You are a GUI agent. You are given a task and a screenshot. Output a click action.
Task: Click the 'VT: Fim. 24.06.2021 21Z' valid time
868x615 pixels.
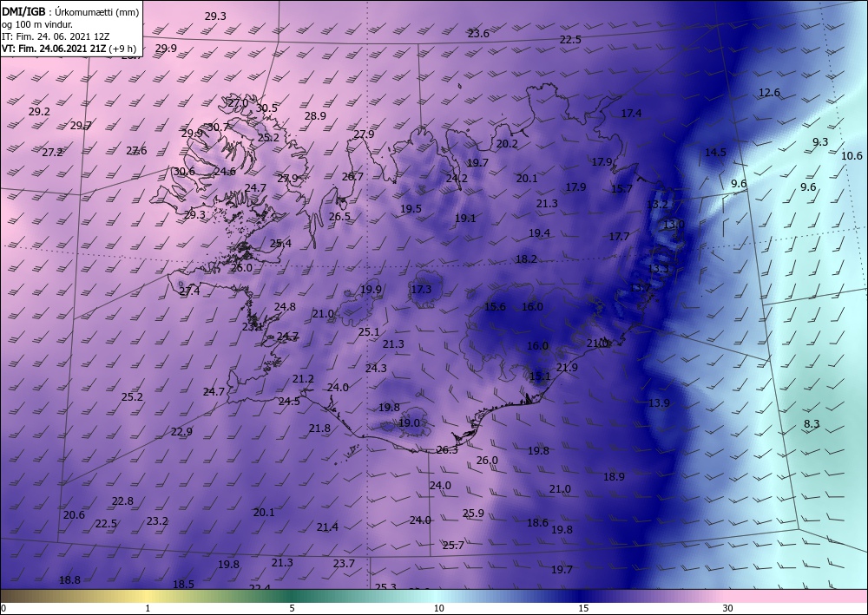click(54, 49)
